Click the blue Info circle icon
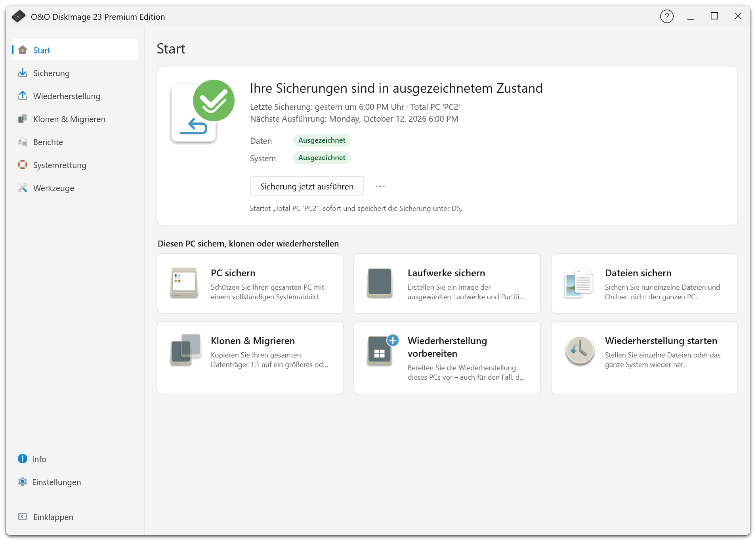Screen dimensions: 756x541 pyautogui.click(x=23, y=459)
